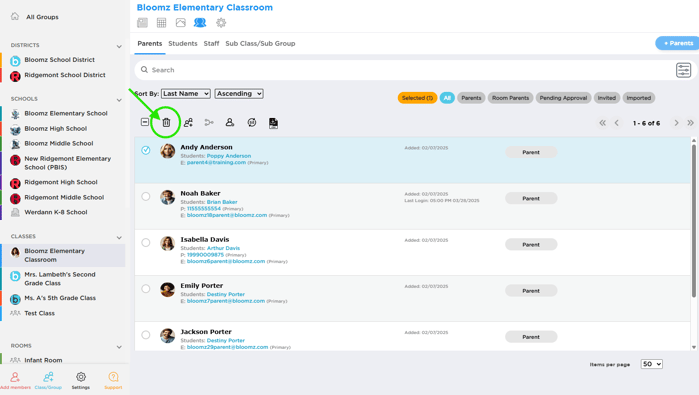Open the calendar grid icon under class title
The height and width of the screenshot is (395, 699).
161,23
